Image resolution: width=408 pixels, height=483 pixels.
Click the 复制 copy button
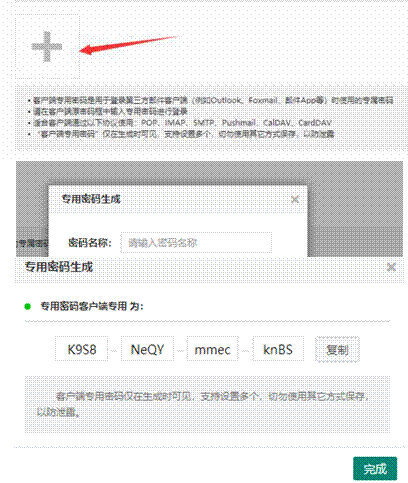[x=337, y=349]
